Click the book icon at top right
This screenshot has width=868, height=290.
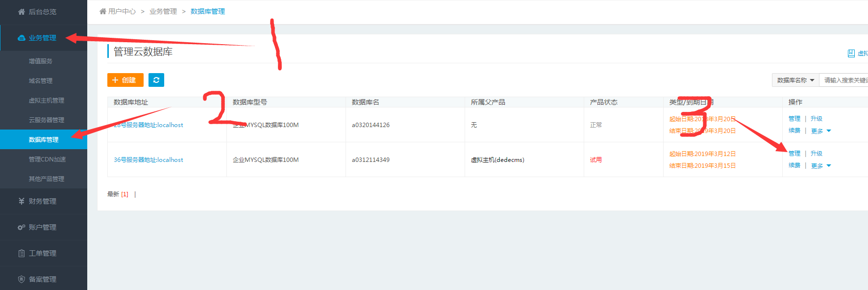(x=851, y=53)
